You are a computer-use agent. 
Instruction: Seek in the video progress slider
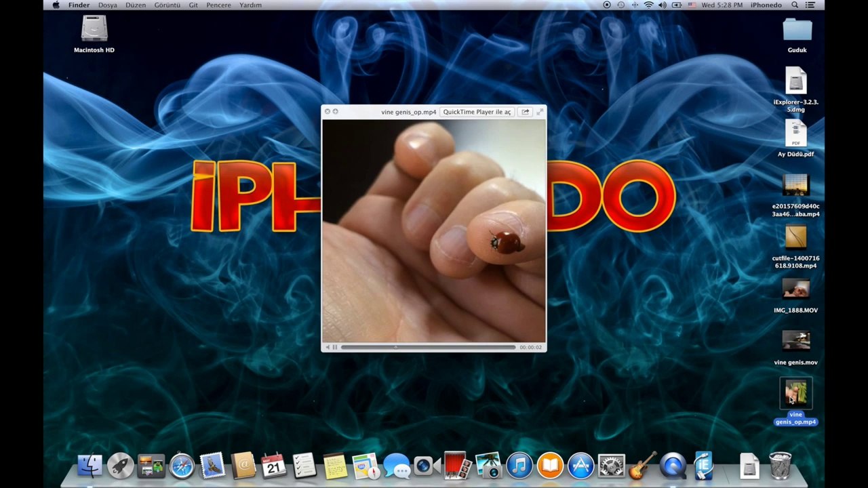[428, 347]
